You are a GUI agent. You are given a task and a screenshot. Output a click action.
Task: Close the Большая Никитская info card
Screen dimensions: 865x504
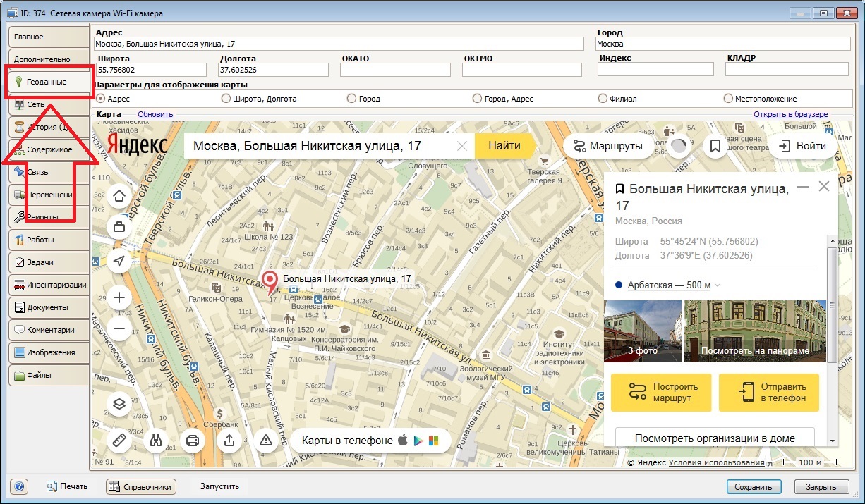point(823,187)
